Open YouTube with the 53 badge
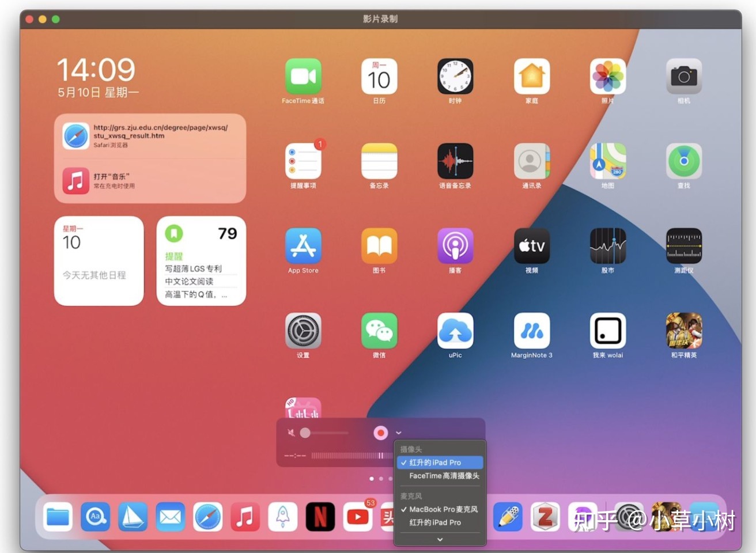The width and height of the screenshot is (756, 553). (x=358, y=517)
